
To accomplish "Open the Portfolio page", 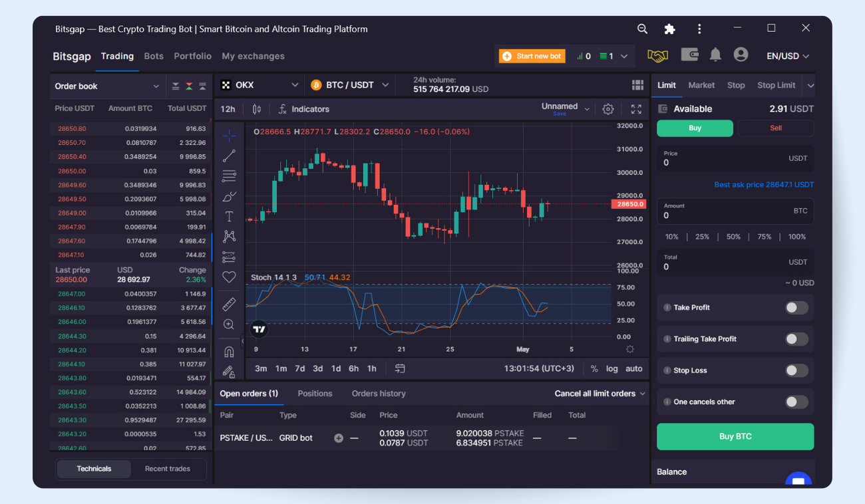I will pyautogui.click(x=193, y=57).
